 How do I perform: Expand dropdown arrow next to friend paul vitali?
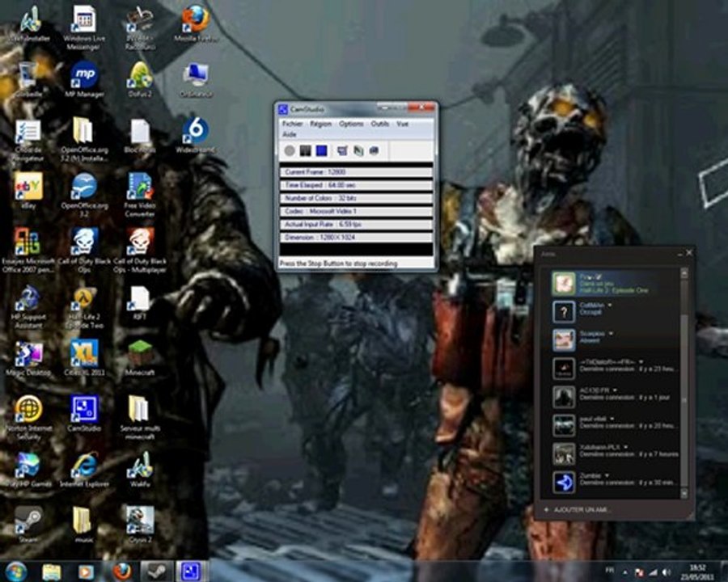(612, 419)
